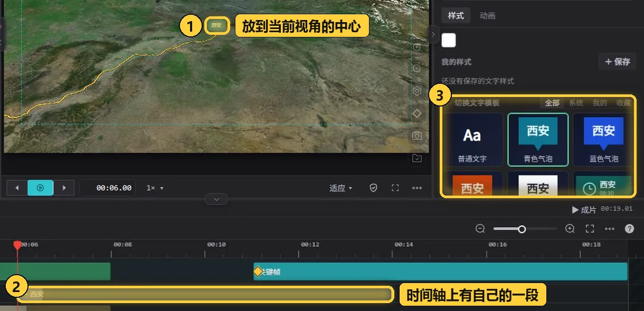This screenshot has height=311, width=644.
Task: Choose the 蓝色气泡 template
Action: coord(603,140)
